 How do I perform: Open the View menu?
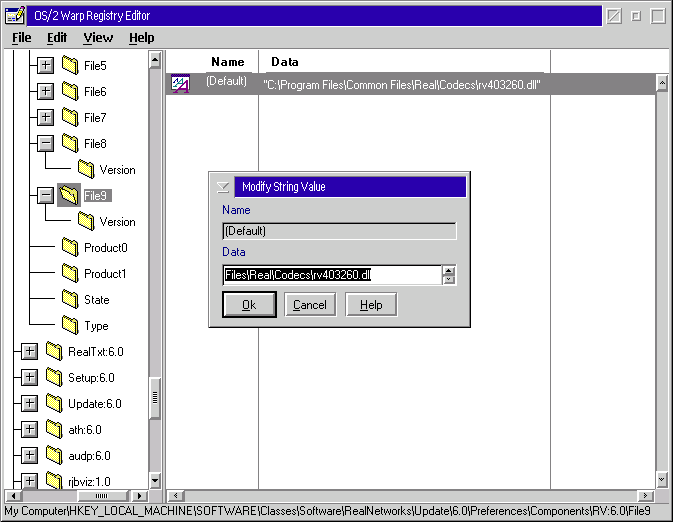(98, 38)
